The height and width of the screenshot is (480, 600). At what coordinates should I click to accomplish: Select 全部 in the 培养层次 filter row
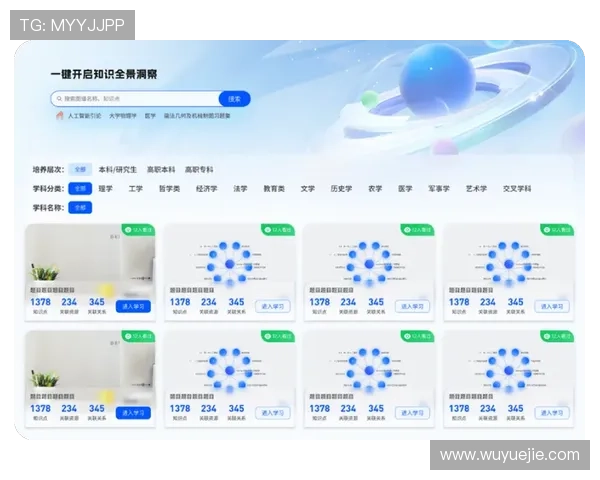tap(80, 169)
